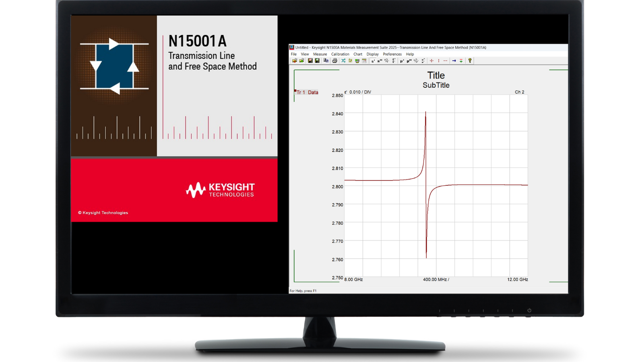Click the 'Ch 2' channel label
The height and width of the screenshot is (362, 644).
pos(520,92)
